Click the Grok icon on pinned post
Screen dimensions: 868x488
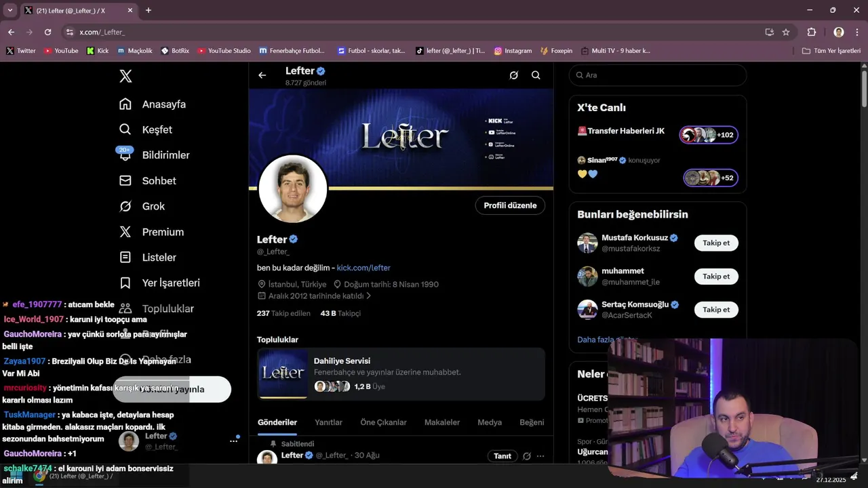pyautogui.click(x=527, y=456)
